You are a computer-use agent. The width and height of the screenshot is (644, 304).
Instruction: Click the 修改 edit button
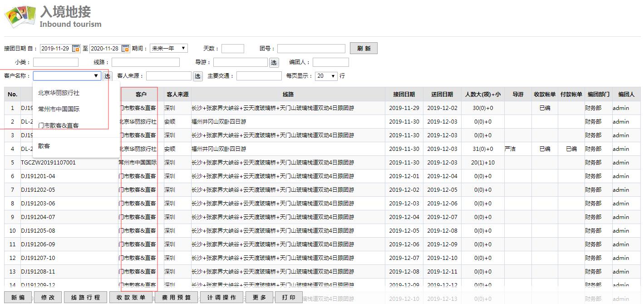[48, 297]
